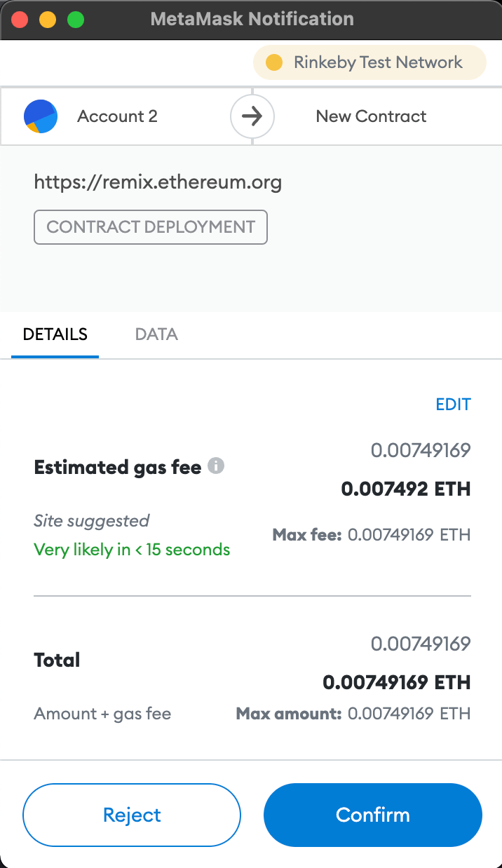Screen dimensions: 502x868
Task: Minimize window with yellow macOS button
Action: [x=48, y=20]
